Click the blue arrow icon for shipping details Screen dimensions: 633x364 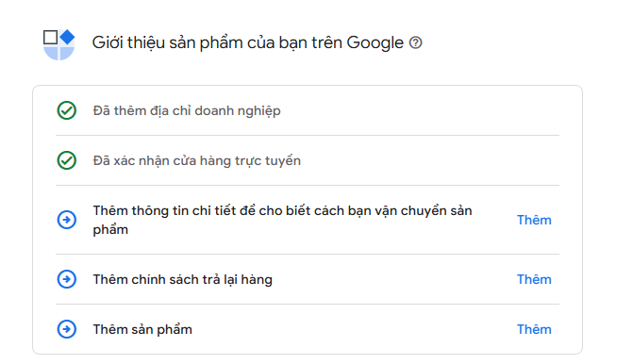[x=67, y=220]
